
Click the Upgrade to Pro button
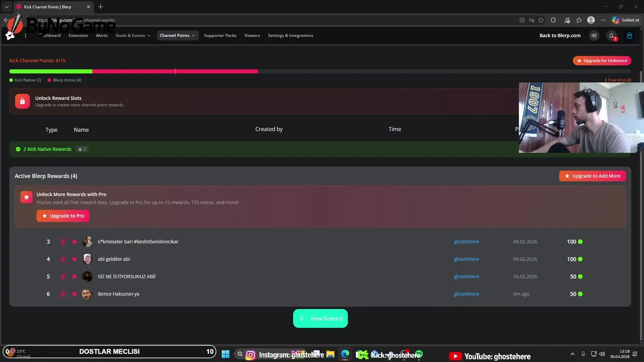click(63, 216)
